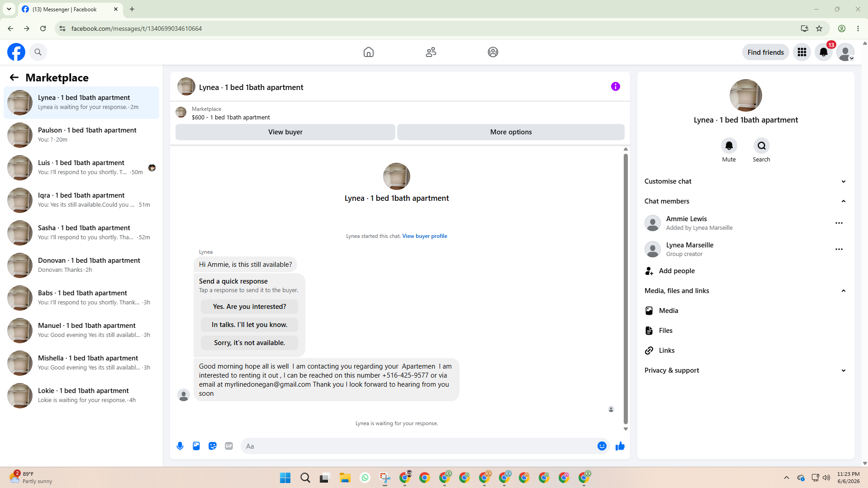Open the Media section
Image resolution: width=868 pixels, height=488 pixels.
pos(746,311)
